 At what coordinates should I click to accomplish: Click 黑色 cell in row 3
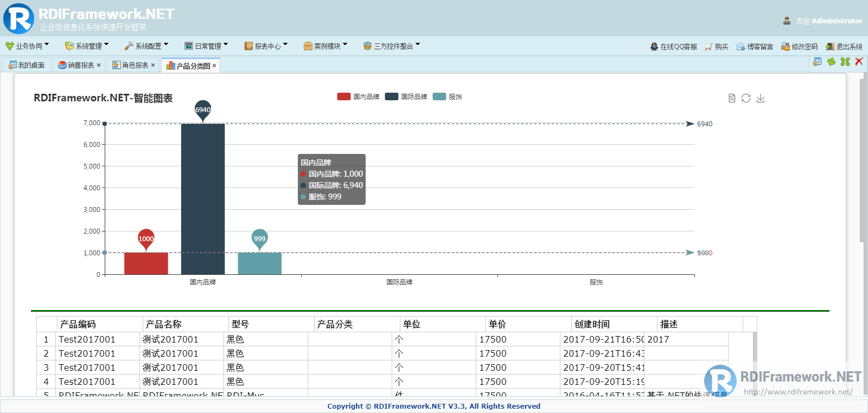tap(266, 367)
